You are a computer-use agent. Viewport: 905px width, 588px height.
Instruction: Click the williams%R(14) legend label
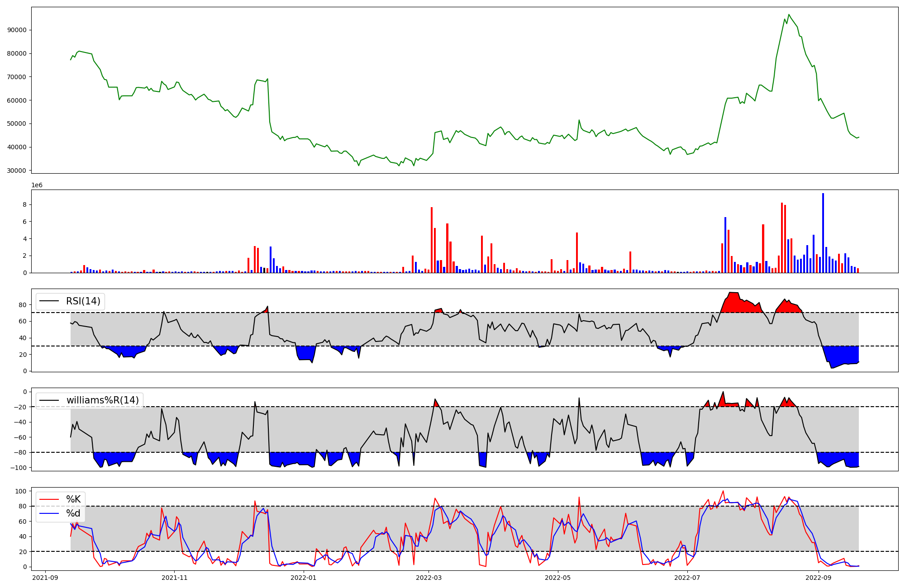click(103, 400)
